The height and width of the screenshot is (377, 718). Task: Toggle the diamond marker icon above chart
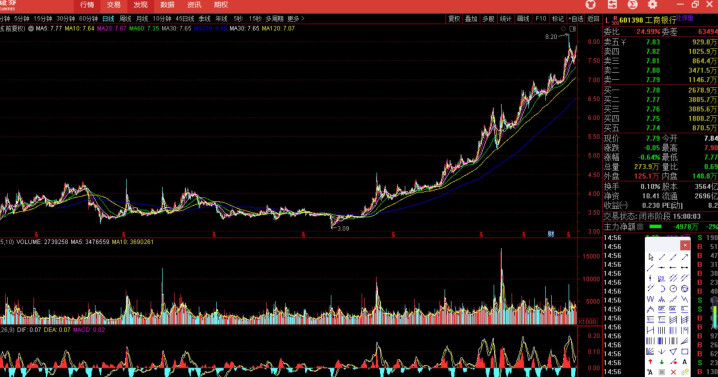click(564, 29)
